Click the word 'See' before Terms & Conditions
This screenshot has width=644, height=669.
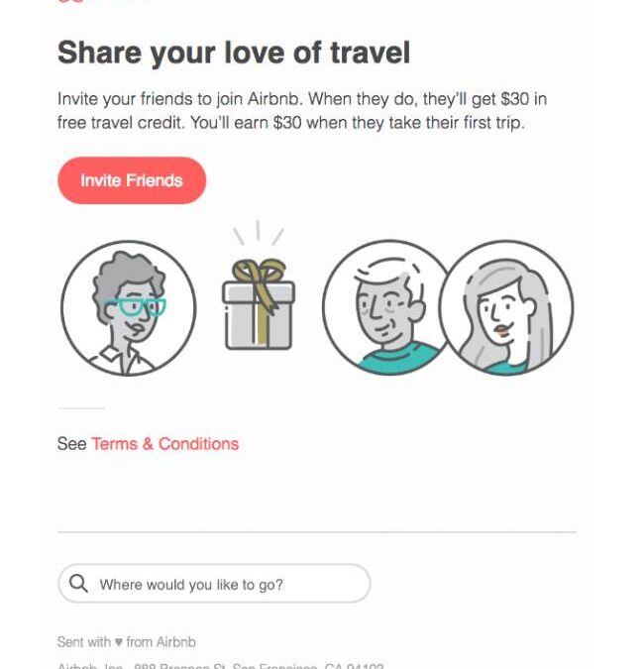pos(71,444)
